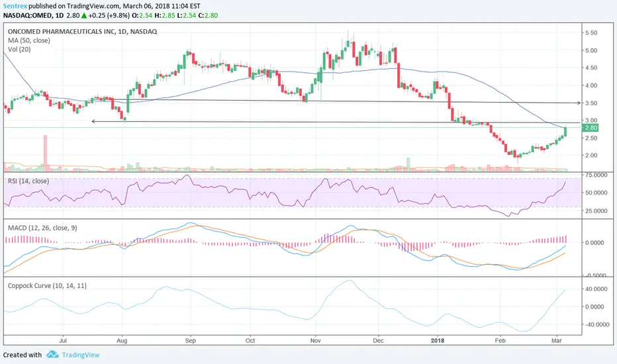This screenshot has width=617, height=364.
Task: Click the 2018 date axis label
Action: click(438, 340)
